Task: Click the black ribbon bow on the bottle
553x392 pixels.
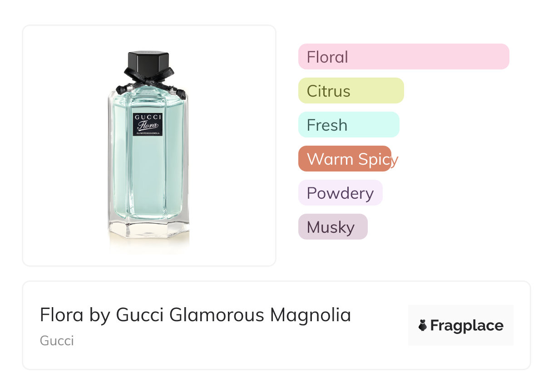Action: [150, 82]
